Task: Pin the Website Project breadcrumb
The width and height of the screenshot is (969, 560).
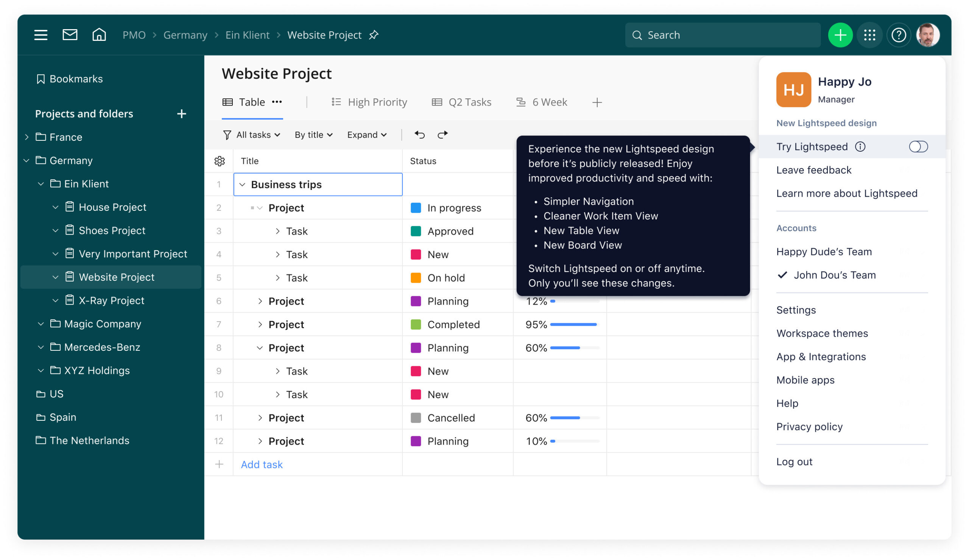Action: click(373, 35)
